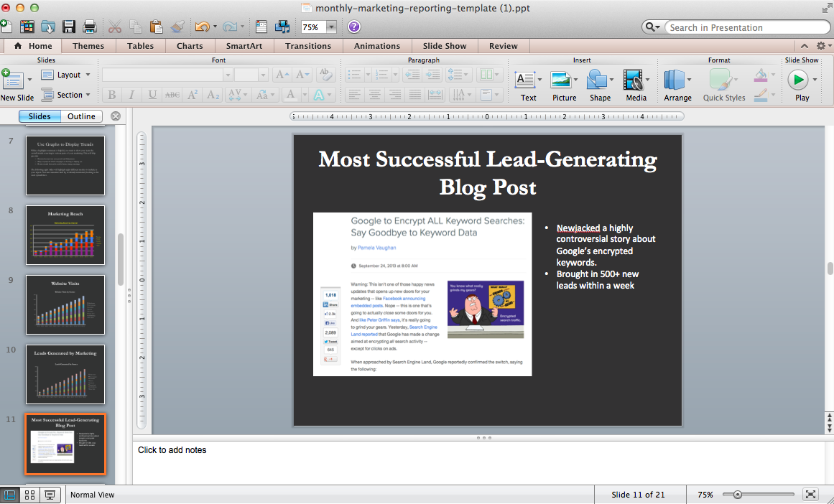Switch to Slide Sorter view icon
834x504 pixels.
29,495
